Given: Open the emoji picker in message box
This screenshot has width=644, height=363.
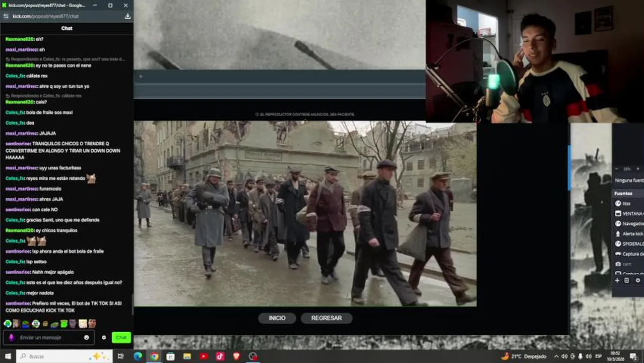Looking at the screenshot, I should click(x=87, y=337).
